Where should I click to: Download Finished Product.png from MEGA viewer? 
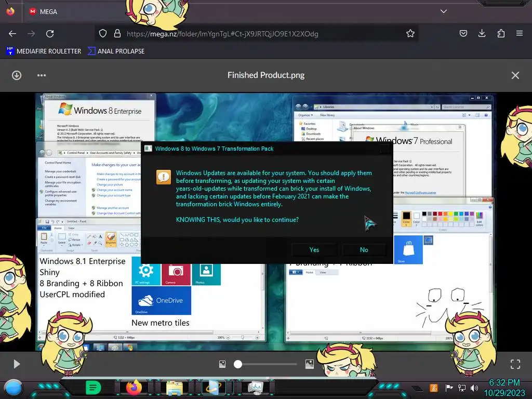click(x=16, y=75)
